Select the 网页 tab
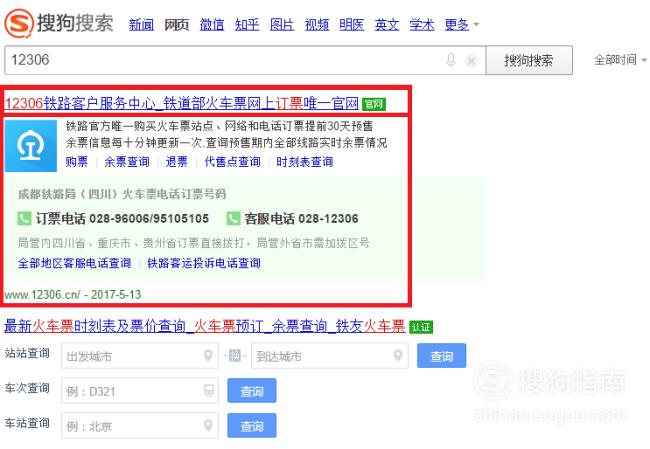Image resolution: width=650 pixels, height=449 pixels. 177,25
